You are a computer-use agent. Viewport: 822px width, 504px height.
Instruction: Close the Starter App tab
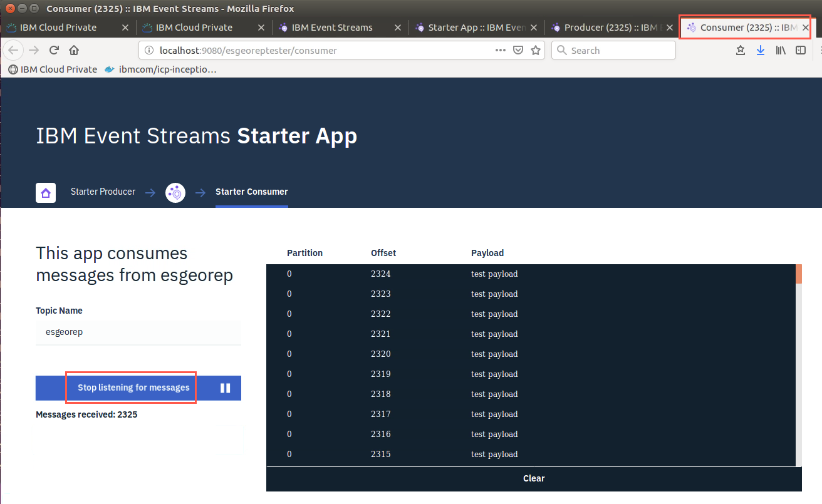point(534,28)
